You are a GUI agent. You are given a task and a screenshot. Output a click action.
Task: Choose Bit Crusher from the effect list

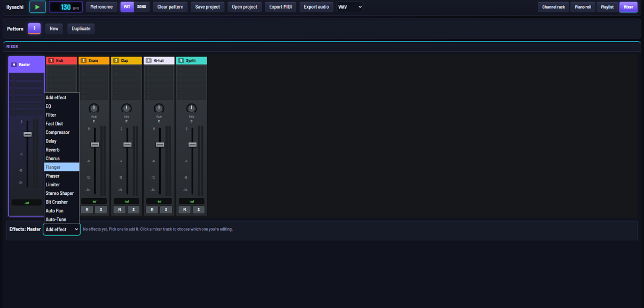coord(61,202)
